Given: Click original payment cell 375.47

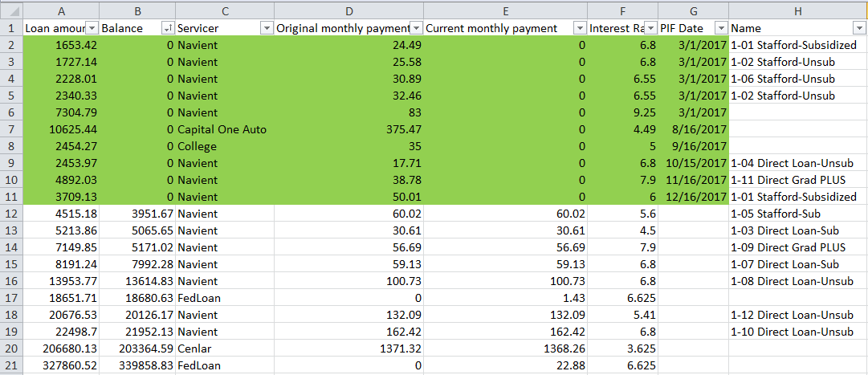Looking at the screenshot, I should [x=348, y=129].
